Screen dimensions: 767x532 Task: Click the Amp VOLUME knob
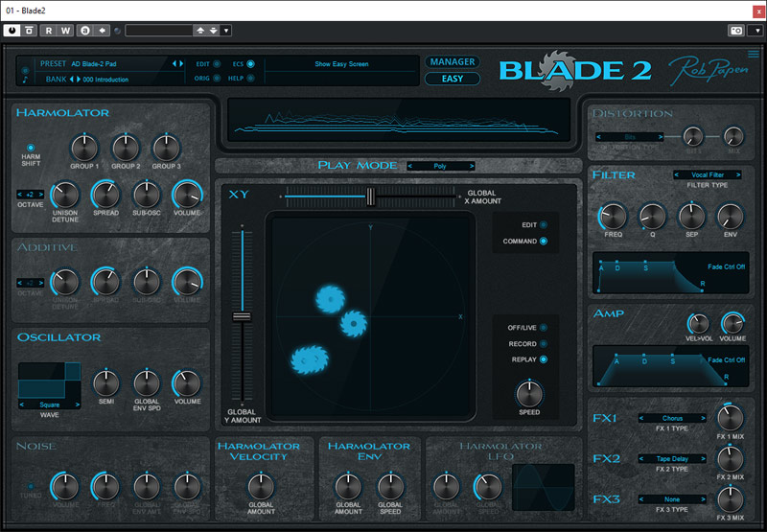733,323
